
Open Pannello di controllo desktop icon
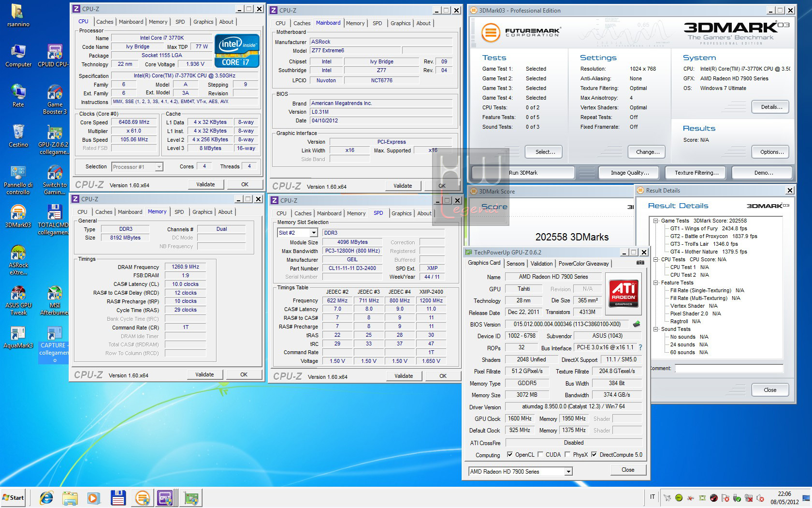(x=18, y=180)
